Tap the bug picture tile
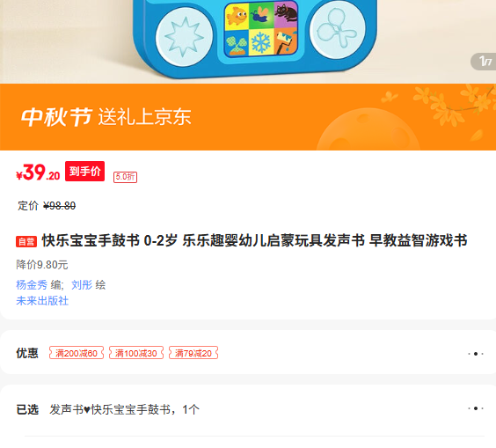This screenshot has height=448, width=496. coord(261,15)
